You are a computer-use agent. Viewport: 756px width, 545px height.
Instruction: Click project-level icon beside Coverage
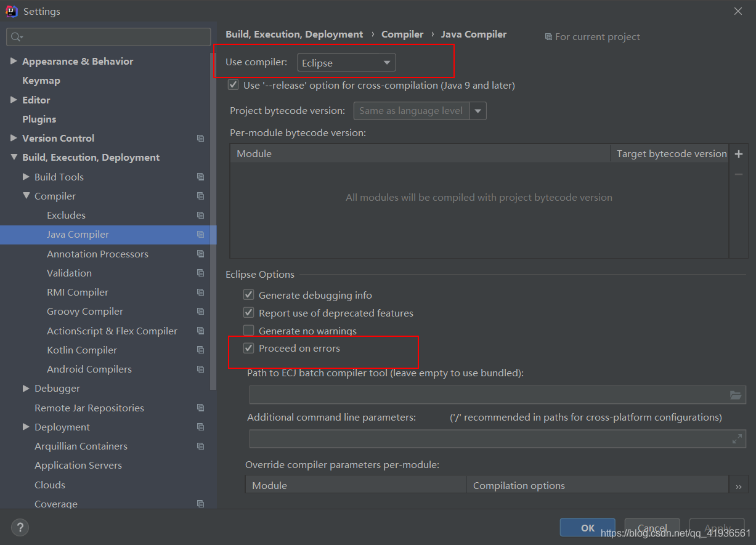(x=200, y=504)
